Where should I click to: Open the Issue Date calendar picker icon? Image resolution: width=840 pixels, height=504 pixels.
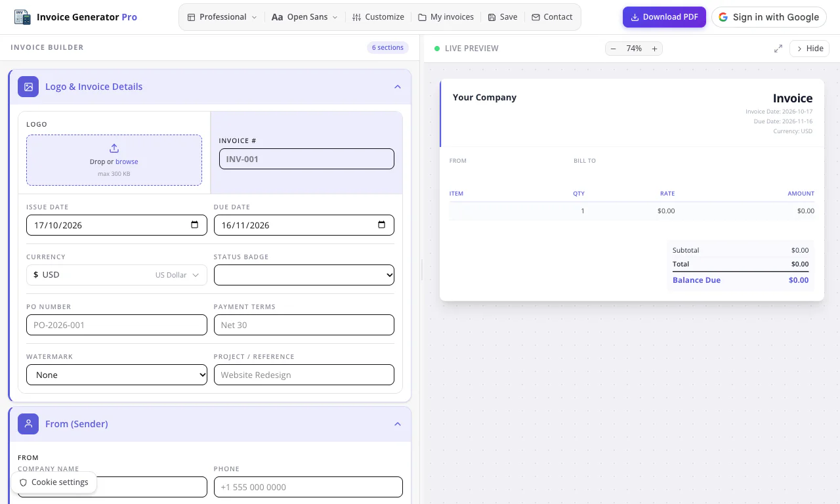coord(195,225)
